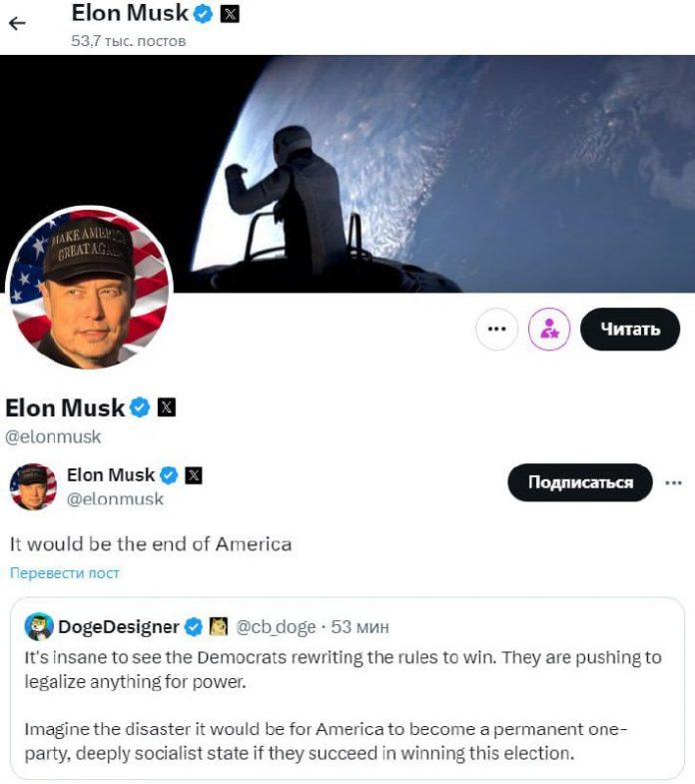The height and width of the screenshot is (784, 695).
Task: Click Перевести пост translate link
Action: (65, 573)
